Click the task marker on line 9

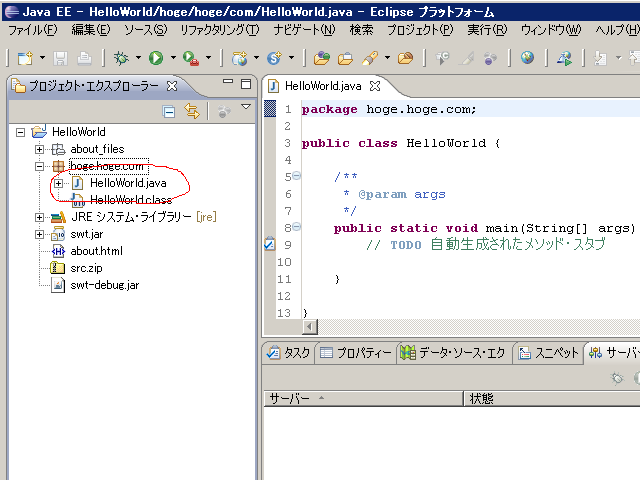[x=270, y=244]
